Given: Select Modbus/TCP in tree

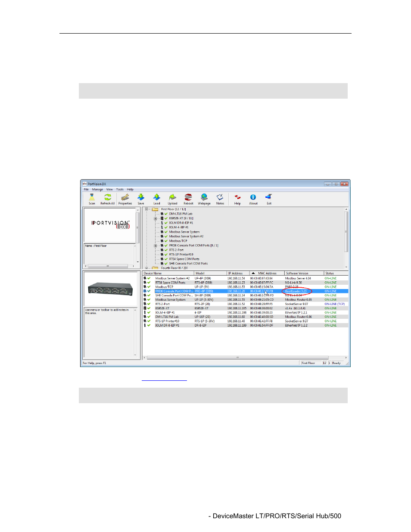Looking at the screenshot, I should click(x=178, y=241).
